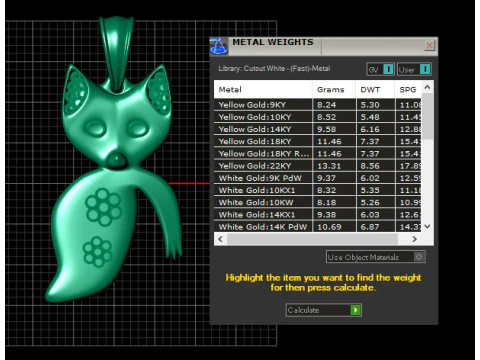Click the 9.37 grams value

(326, 178)
